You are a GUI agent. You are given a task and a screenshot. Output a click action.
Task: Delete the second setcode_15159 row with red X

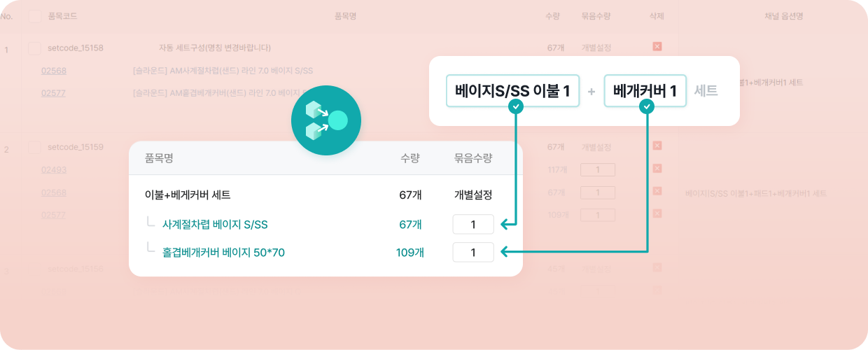657,146
